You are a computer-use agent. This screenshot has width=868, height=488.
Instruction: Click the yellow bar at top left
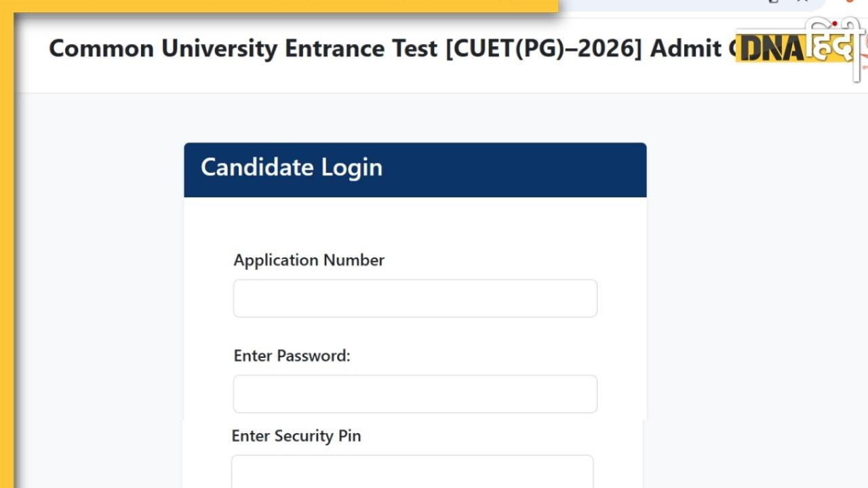point(271,5)
